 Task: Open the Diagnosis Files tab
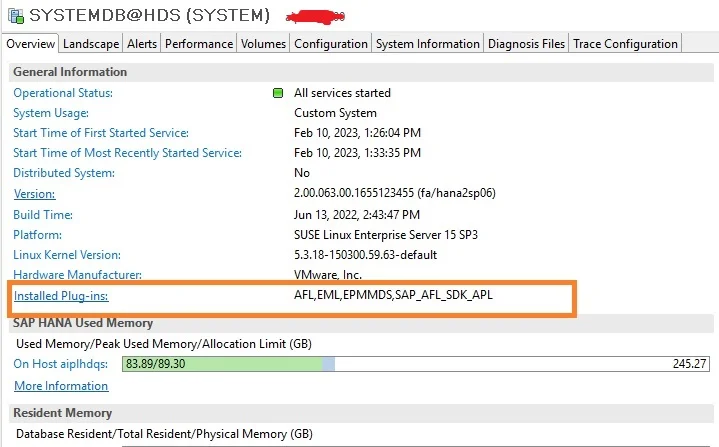(526, 44)
